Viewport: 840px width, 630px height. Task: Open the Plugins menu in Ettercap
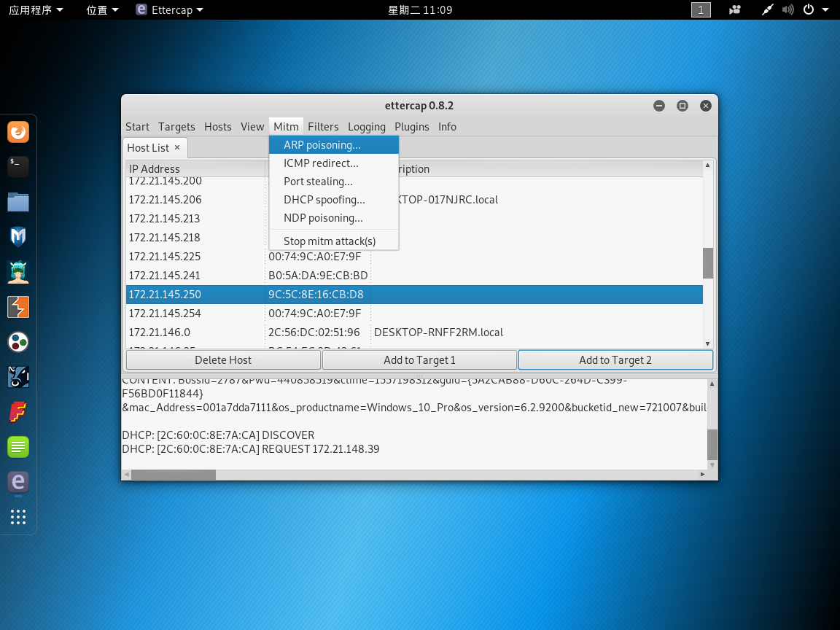pyautogui.click(x=412, y=126)
